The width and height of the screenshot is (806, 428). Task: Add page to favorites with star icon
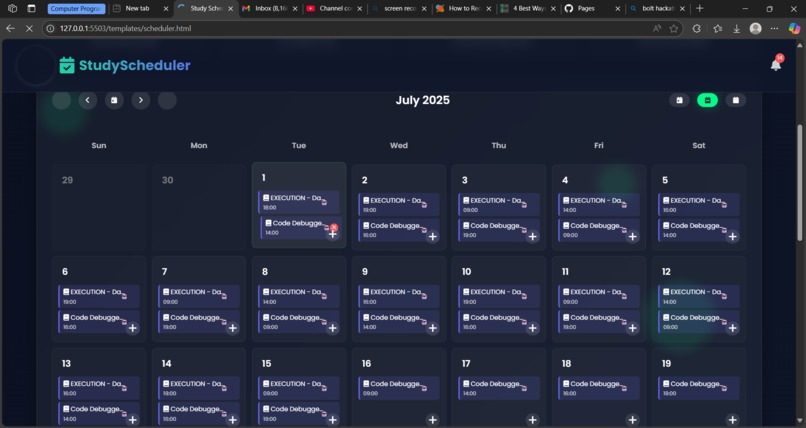(673, 28)
